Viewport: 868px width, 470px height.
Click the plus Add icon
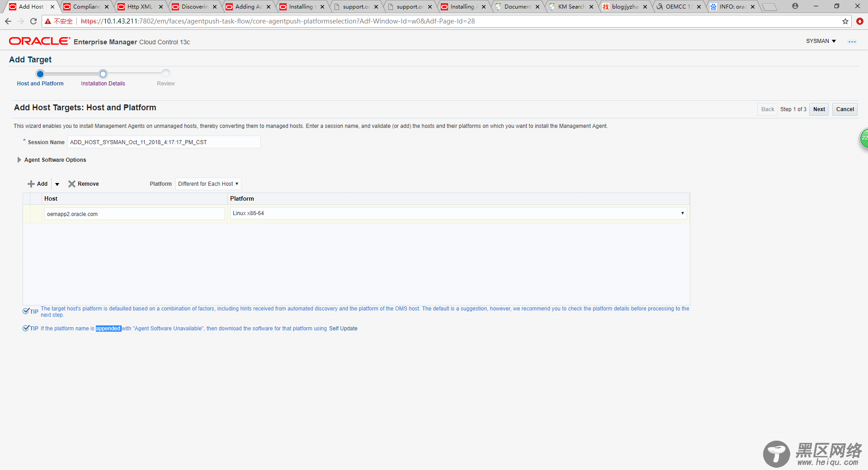click(31, 184)
